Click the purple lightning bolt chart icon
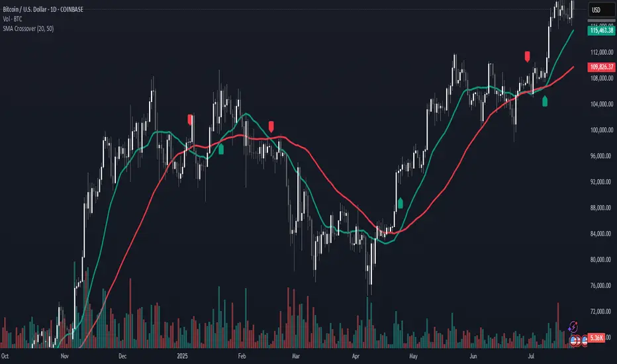Image resolution: width=617 pixels, height=364 pixels. point(573,327)
